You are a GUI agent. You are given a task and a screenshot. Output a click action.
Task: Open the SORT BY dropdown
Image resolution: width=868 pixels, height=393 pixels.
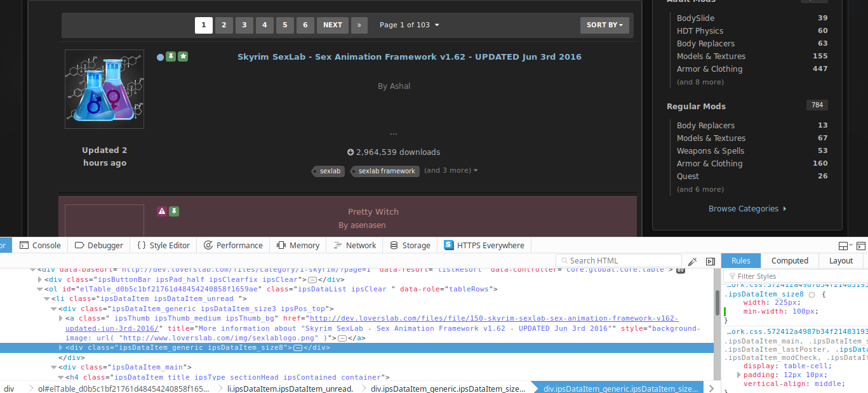(604, 25)
